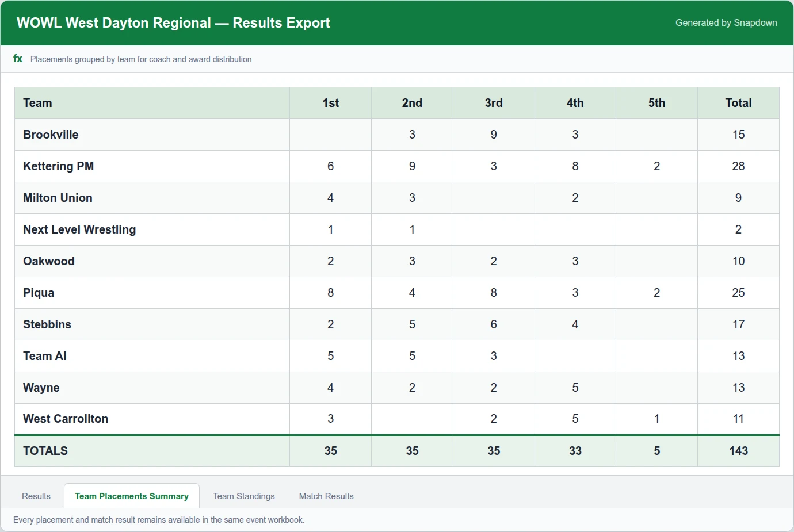Click the Generated by Snapdown label
The height and width of the screenshot is (532, 794).
(x=726, y=22)
